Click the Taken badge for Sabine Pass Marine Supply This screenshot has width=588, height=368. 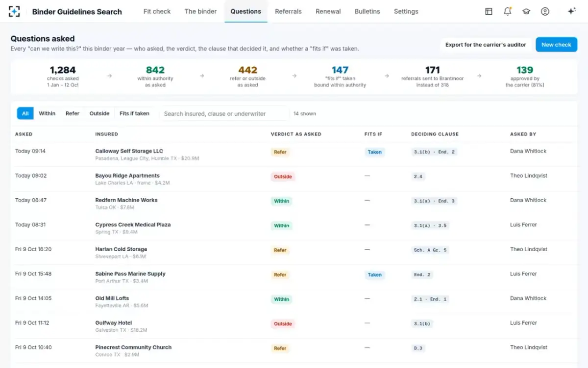tap(375, 275)
